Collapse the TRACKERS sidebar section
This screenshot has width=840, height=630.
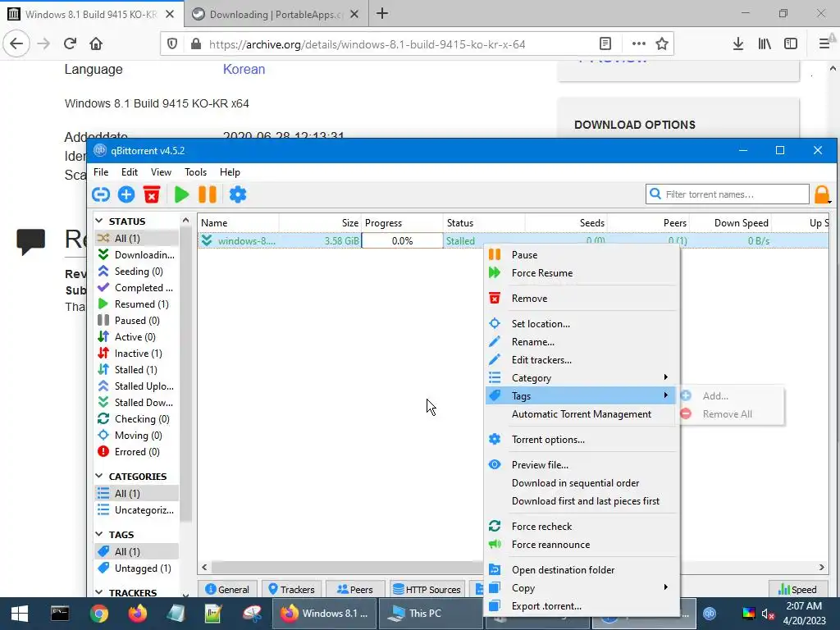point(99,592)
